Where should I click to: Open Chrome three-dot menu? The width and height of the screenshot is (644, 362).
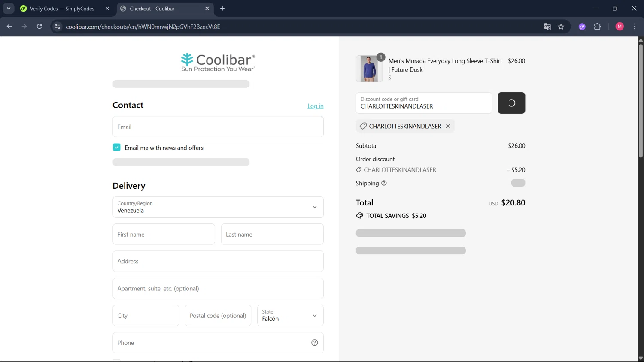coord(635,27)
